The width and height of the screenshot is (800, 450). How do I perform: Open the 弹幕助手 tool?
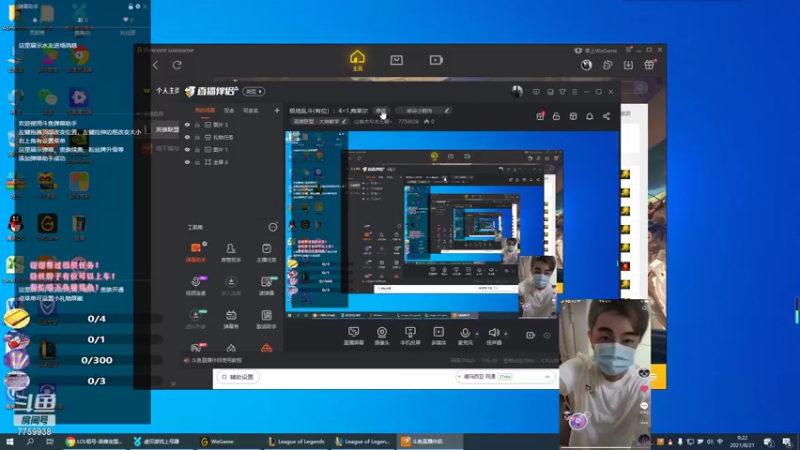[x=196, y=252]
